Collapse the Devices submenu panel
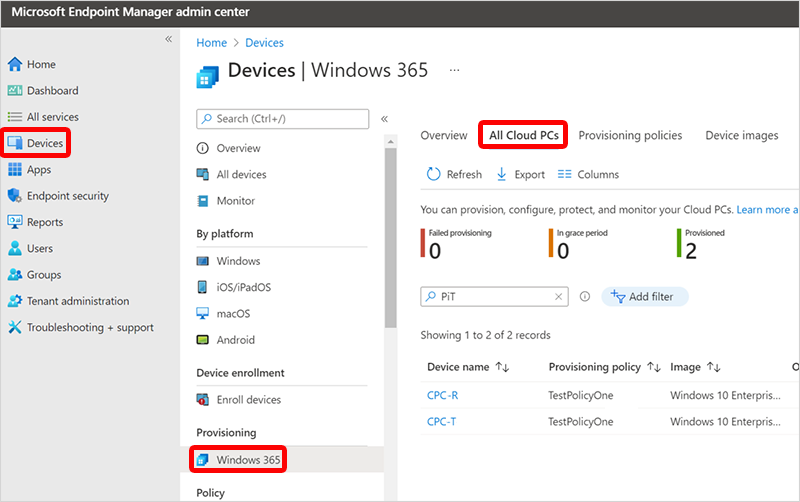This screenshot has height=502, width=800. [384, 119]
